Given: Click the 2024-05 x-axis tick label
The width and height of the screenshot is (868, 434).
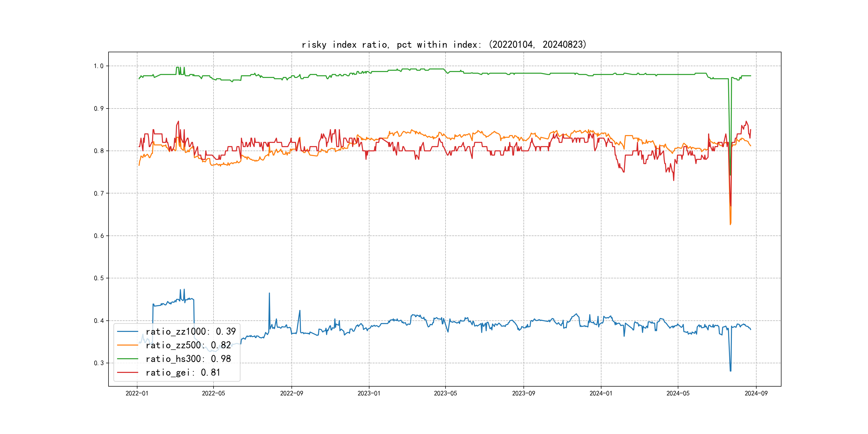Looking at the screenshot, I should click(x=678, y=393).
